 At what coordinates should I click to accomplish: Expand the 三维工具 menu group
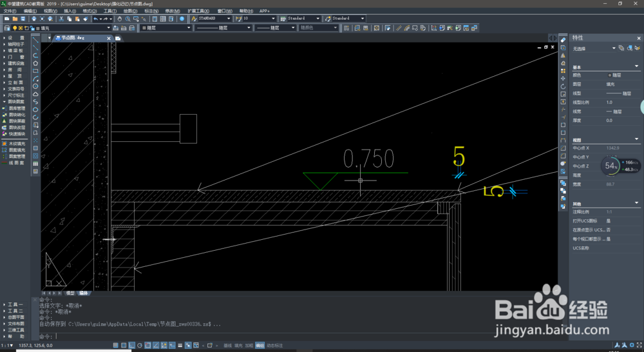(x=14, y=330)
